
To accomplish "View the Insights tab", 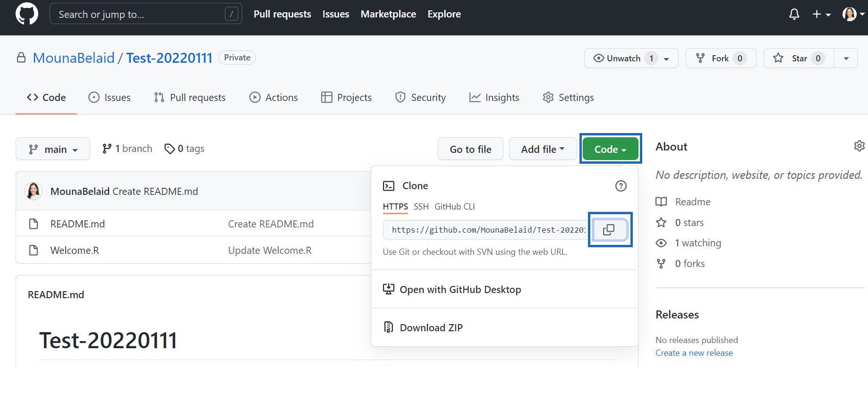I will coord(494,98).
